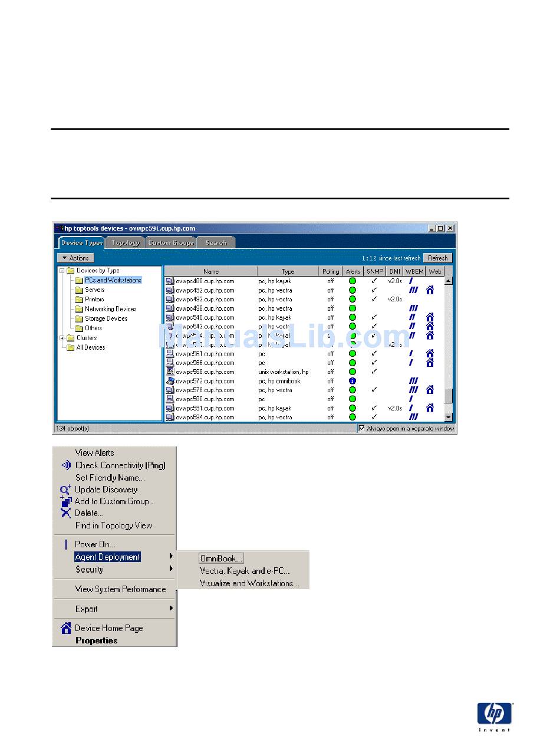Screen dimensions: 560x736
Task: Open the Actions dropdown menu
Action: (x=75, y=258)
